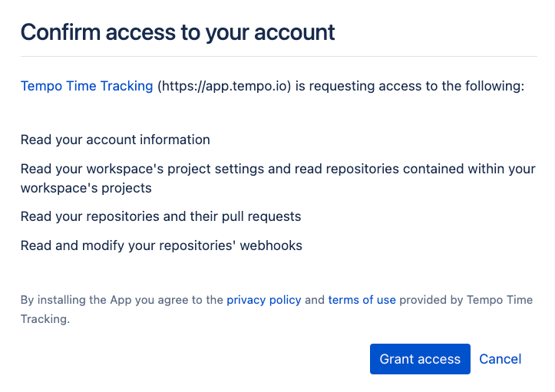Click 'Read your repositories and their pull requests'
Viewport: 555px width, 392px height.
(x=160, y=216)
